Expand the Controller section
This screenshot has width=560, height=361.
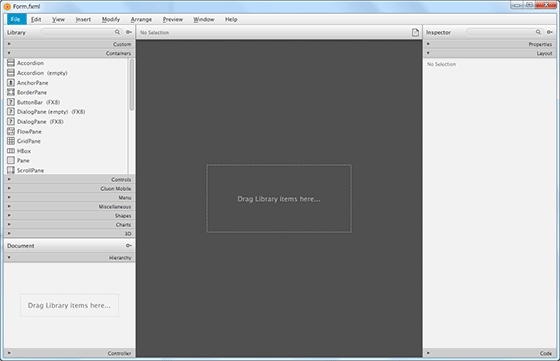69,353
